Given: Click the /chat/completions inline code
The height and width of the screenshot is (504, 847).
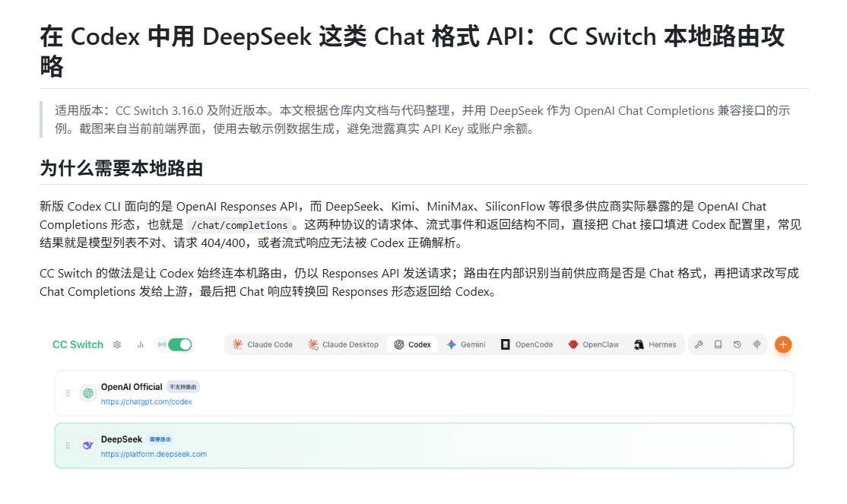Looking at the screenshot, I should pyautogui.click(x=240, y=225).
